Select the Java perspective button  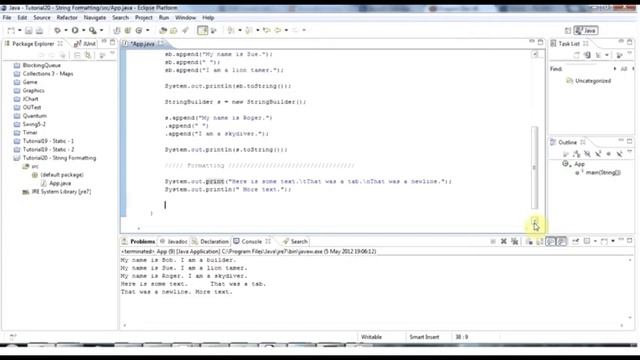click(x=586, y=31)
